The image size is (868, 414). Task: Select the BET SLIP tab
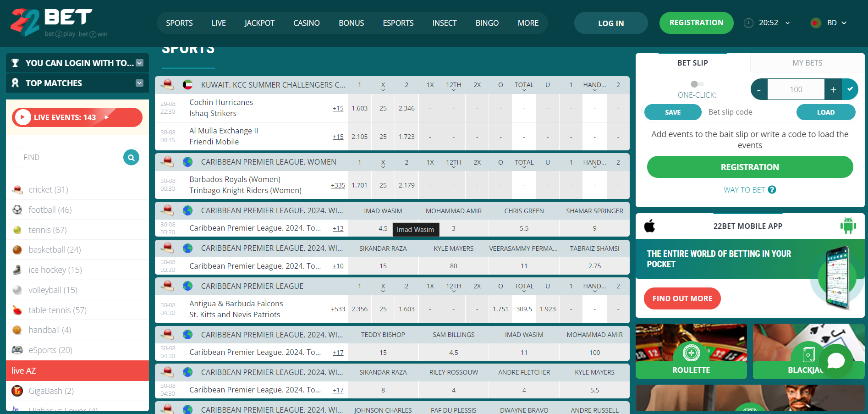692,63
